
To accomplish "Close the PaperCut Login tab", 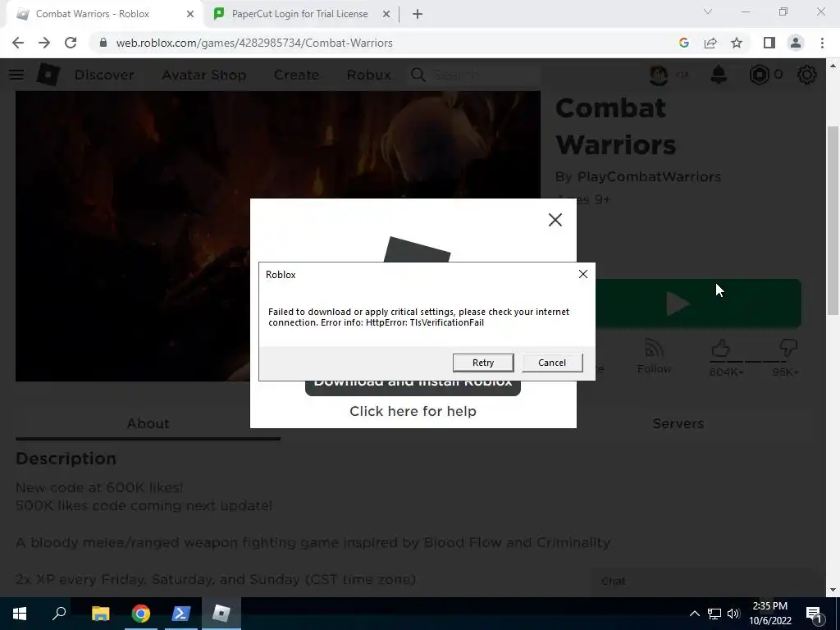I will click(386, 15).
